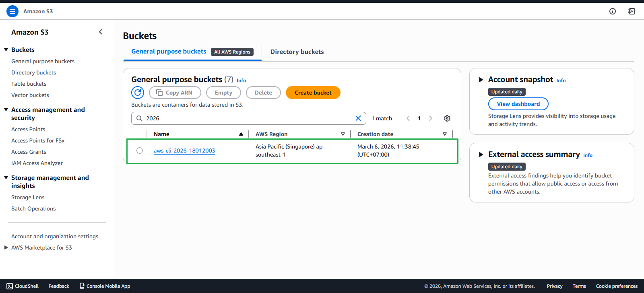
Task: Open Batch Operations in sidebar
Action: point(33,208)
